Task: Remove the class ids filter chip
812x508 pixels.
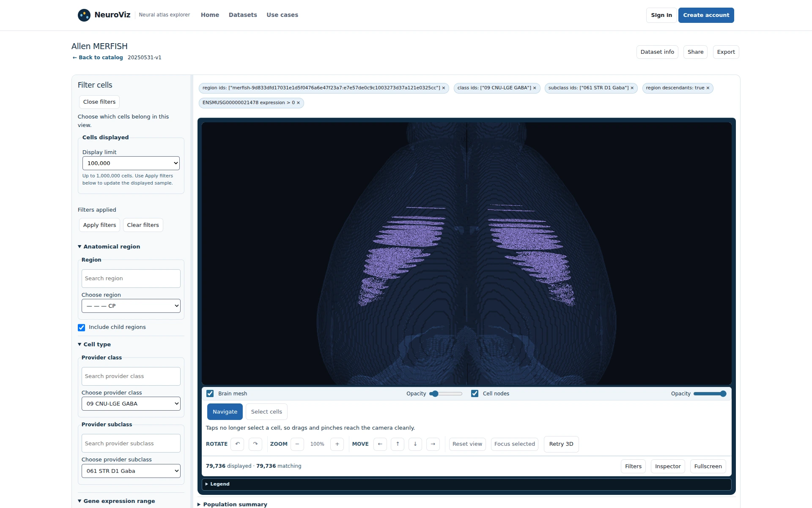Action: (535, 88)
